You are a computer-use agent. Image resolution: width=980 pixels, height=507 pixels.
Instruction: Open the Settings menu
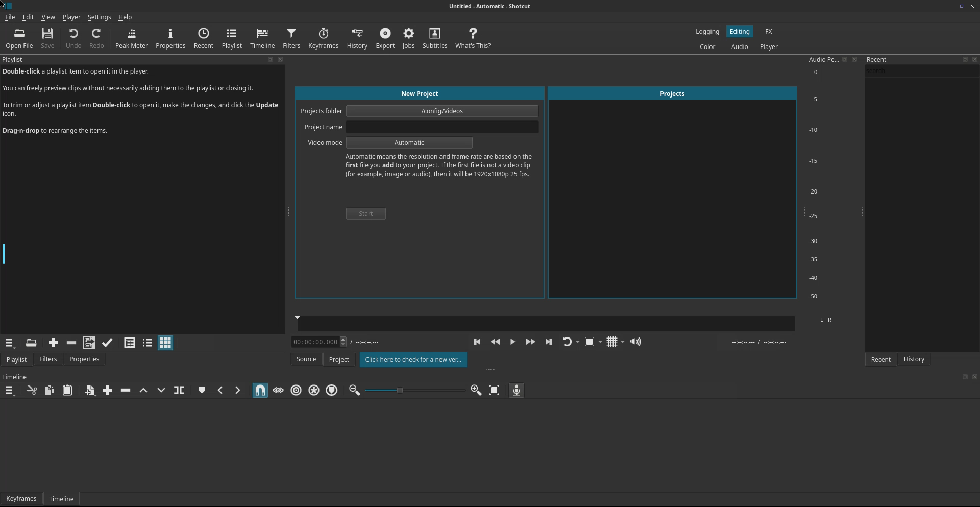pyautogui.click(x=99, y=17)
